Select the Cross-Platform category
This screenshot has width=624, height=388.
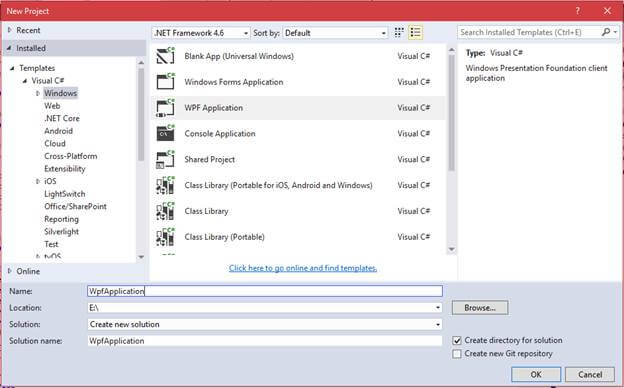click(x=70, y=156)
